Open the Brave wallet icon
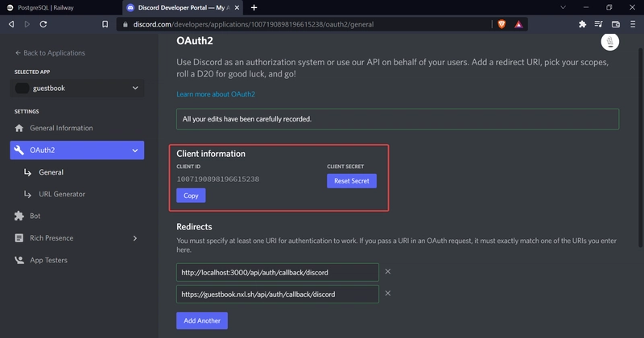Viewport: 644px width, 338px height. [x=615, y=24]
